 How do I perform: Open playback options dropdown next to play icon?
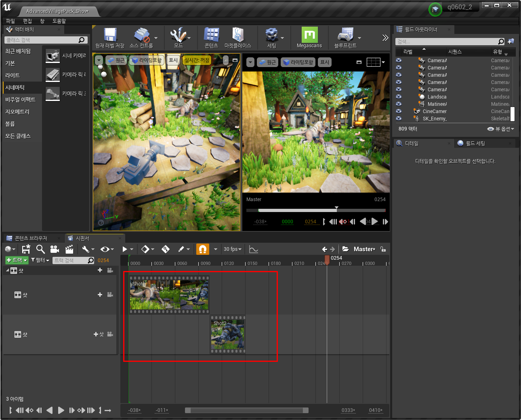coord(132,249)
